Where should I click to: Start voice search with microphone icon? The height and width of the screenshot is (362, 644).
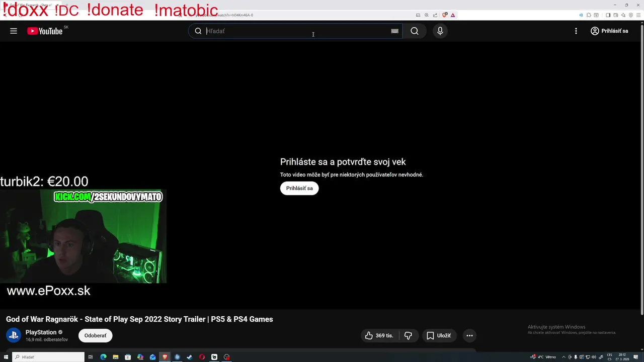[x=440, y=31]
